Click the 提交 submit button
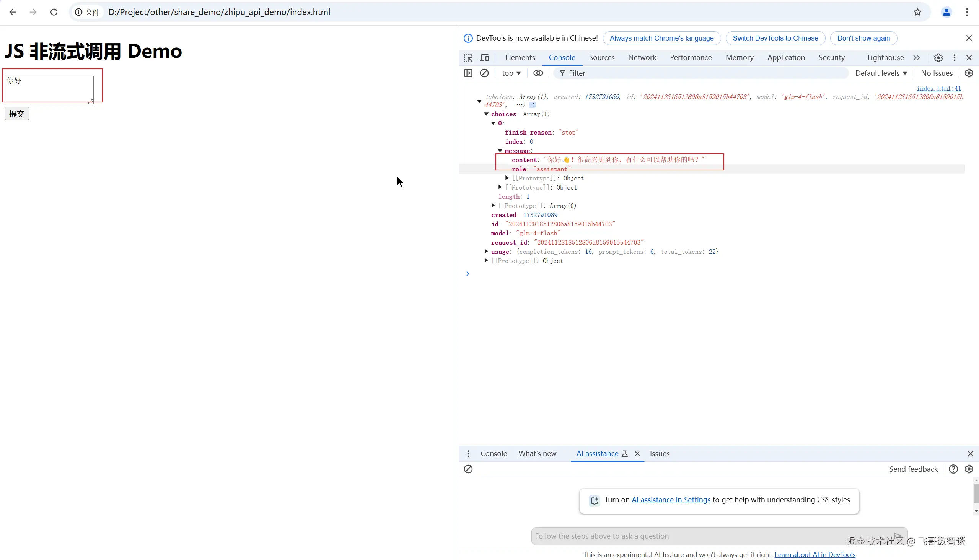This screenshot has width=979, height=560. [x=16, y=114]
